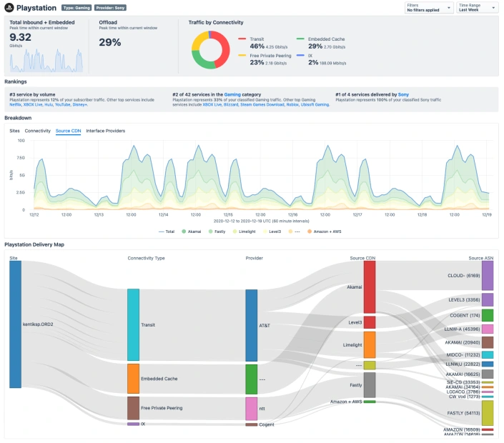The height and width of the screenshot is (443, 504).
Task: Click the '#3 service by volume' heading
Action: click(x=32, y=94)
